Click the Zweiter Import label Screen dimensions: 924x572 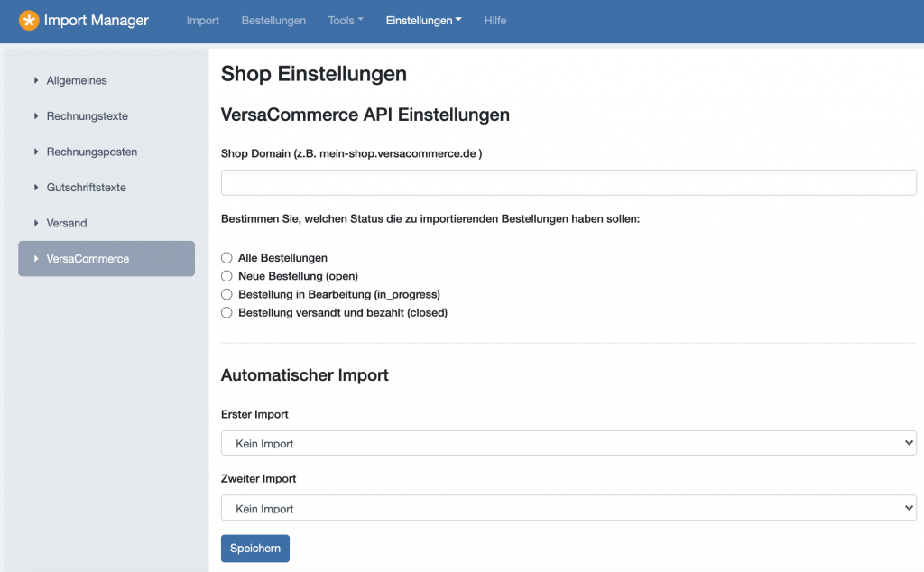click(x=259, y=479)
